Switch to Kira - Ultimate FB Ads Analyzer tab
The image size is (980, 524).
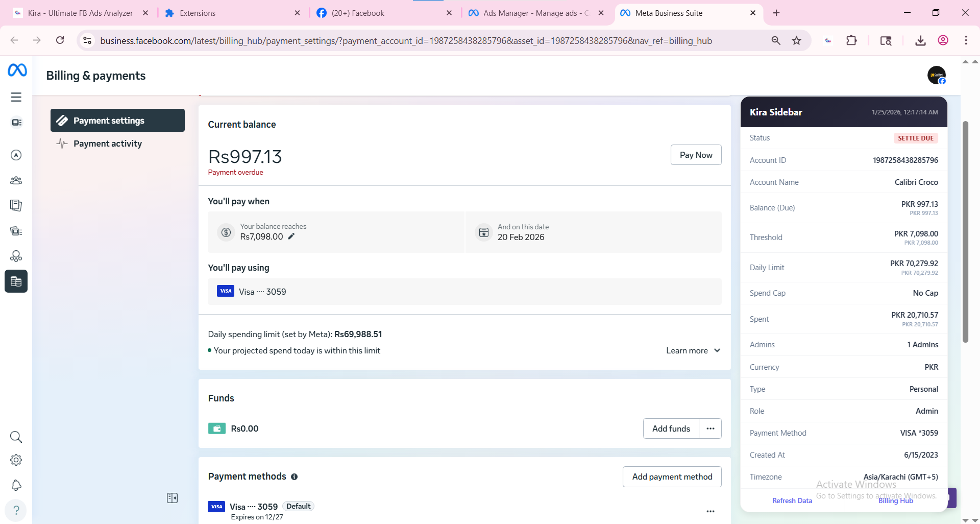[80, 13]
